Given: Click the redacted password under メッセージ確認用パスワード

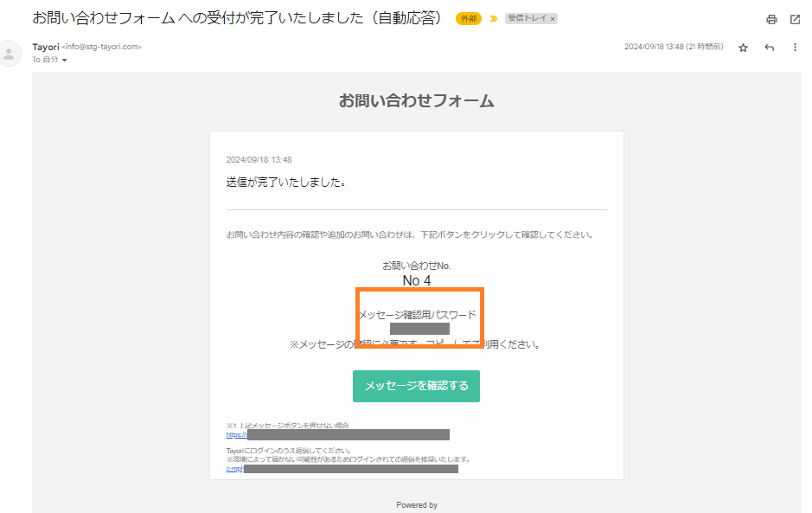Looking at the screenshot, I should click(x=419, y=329).
